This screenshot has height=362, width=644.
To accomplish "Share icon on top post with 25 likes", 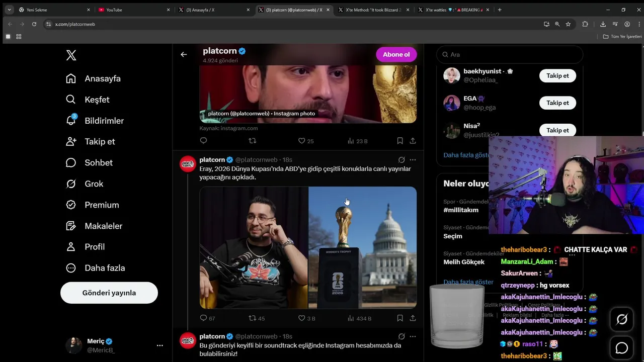I will [413, 141].
